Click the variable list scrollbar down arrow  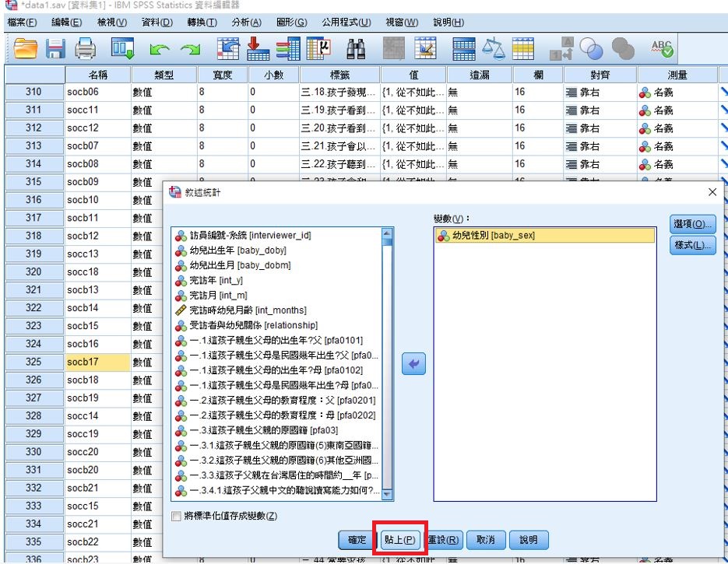tap(387, 495)
